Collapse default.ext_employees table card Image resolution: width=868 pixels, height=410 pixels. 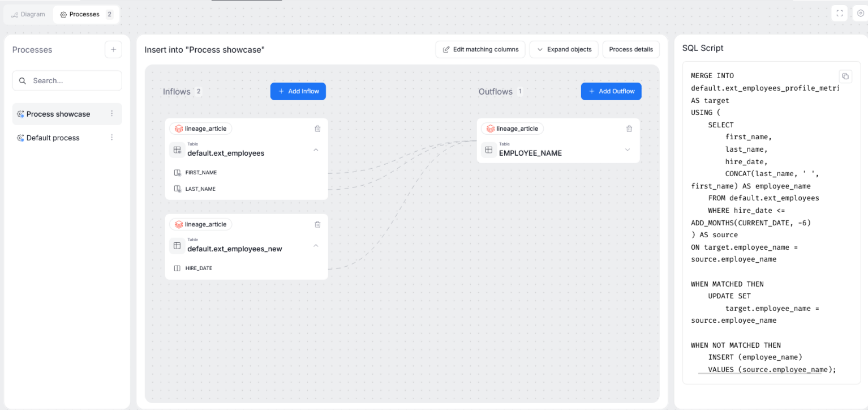coord(316,150)
